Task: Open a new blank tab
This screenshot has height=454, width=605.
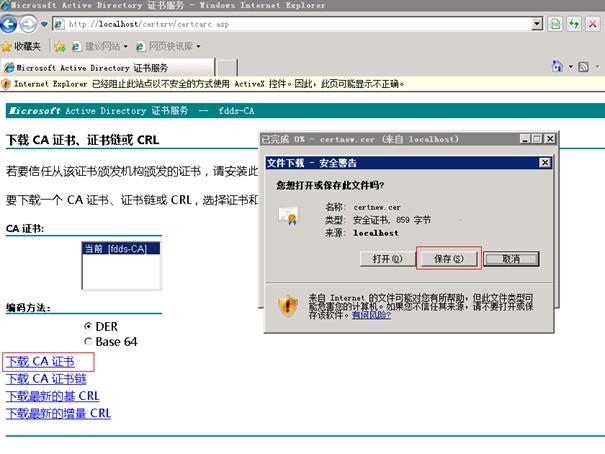Action: point(226,68)
